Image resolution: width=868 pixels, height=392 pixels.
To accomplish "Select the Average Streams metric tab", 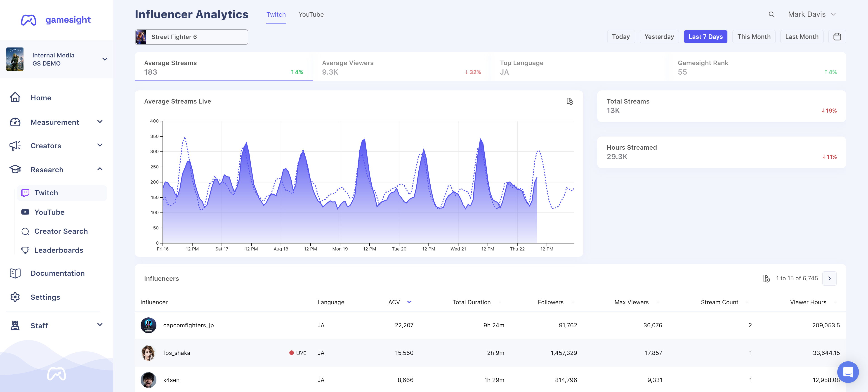I will (x=224, y=67).
